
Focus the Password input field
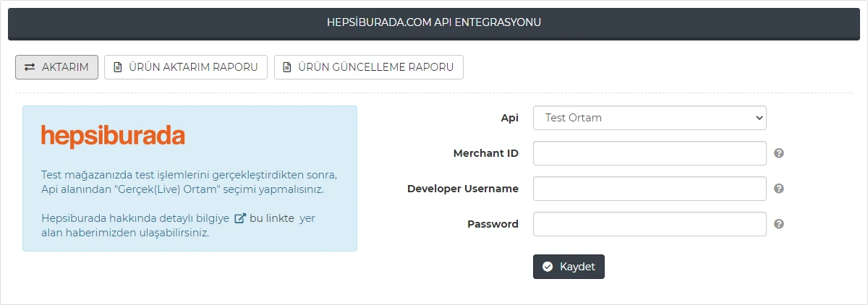[x=650, y=224]
